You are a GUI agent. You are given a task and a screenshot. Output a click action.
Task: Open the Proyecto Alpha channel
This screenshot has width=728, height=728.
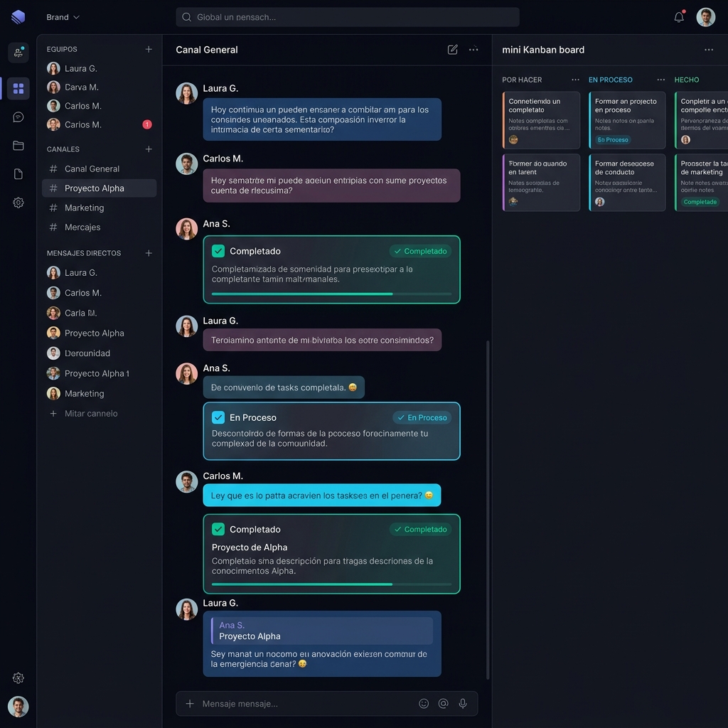(100, 188)
